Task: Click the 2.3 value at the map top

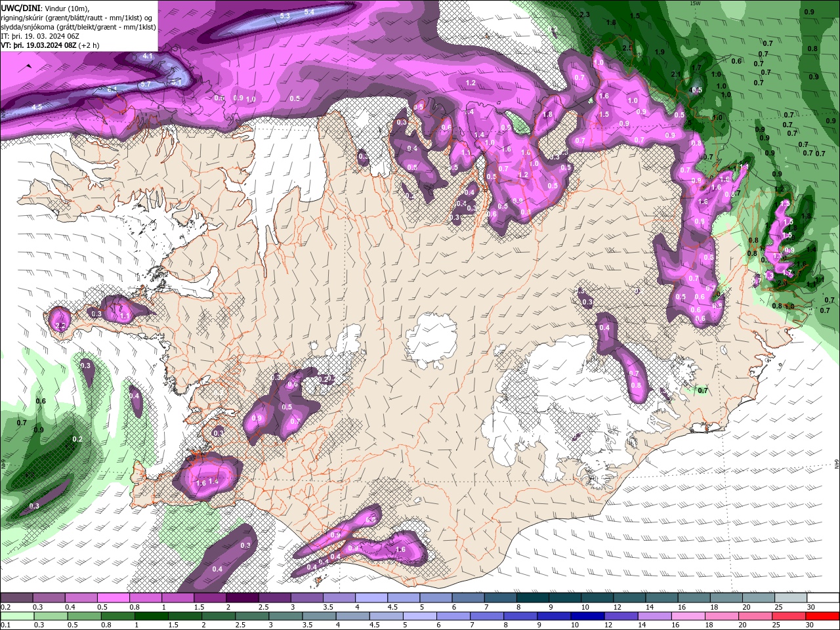Action: (585, 14)
